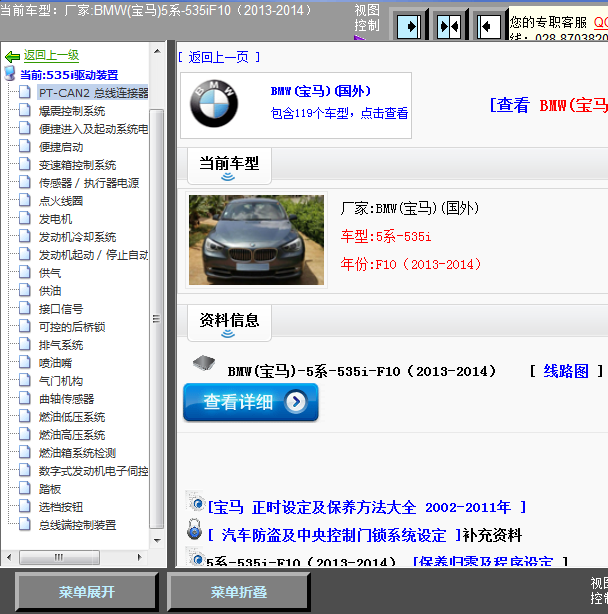608x614 pixels.
Task: Click icon beside 正时设定及保养方法大全
Action: [196, 501]
